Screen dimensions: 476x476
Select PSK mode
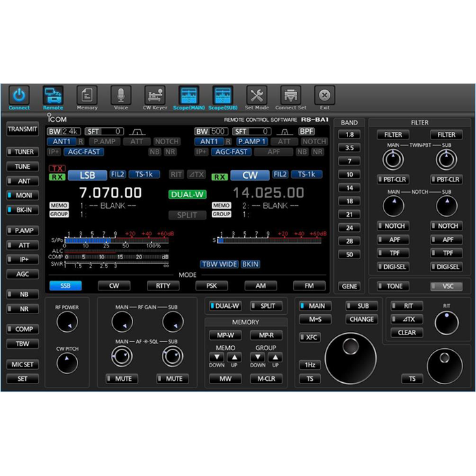[x=211, y=286]
